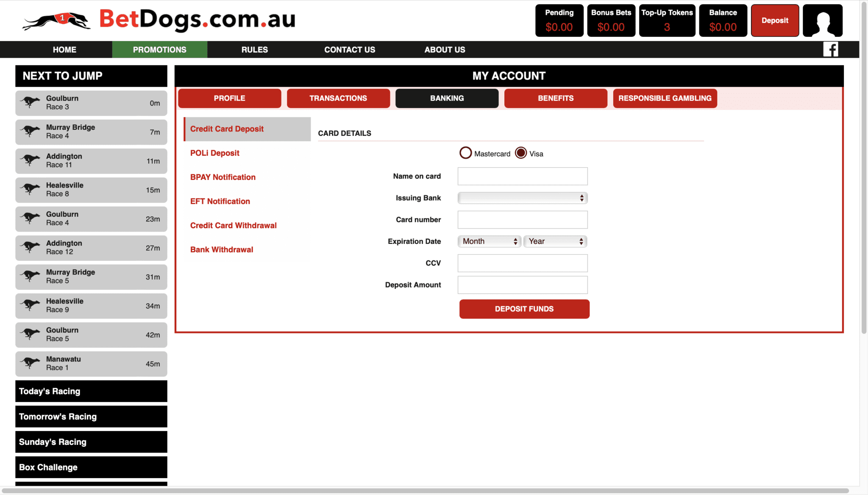Click the Bonus Bets amount box
Screen dimensions: 868x495
click(x=611, y=21)
